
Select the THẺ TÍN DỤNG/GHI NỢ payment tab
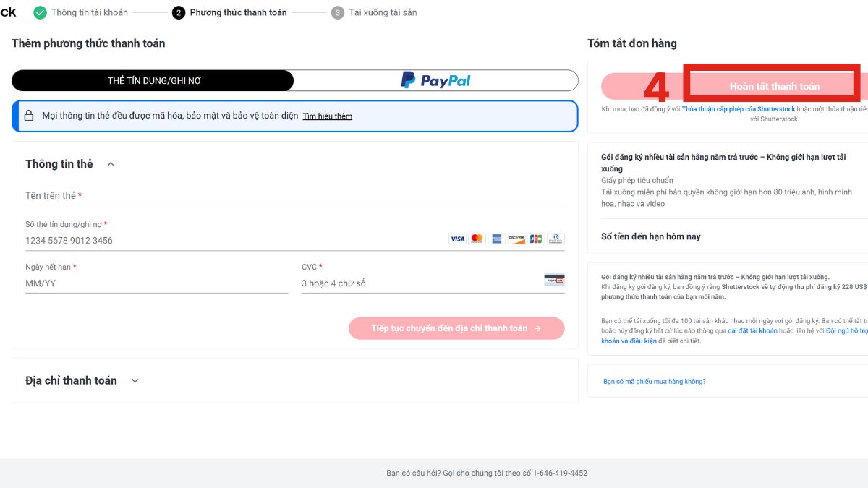pyautogui.click(x=153, y=80)
